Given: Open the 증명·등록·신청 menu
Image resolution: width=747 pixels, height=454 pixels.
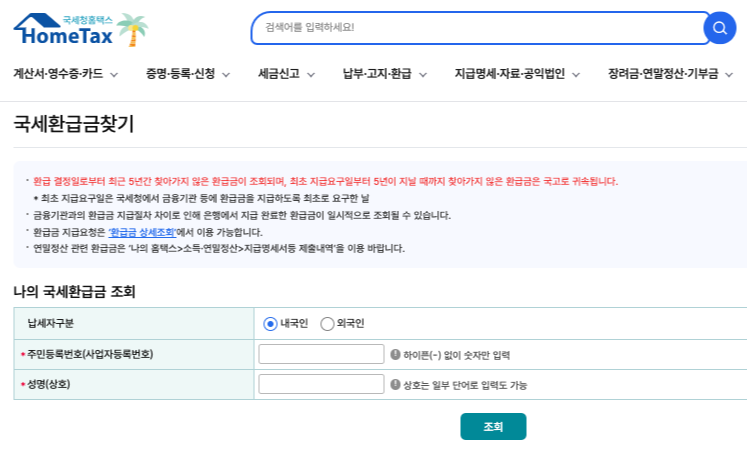Looking at the screenshot, I should [181, 74].
